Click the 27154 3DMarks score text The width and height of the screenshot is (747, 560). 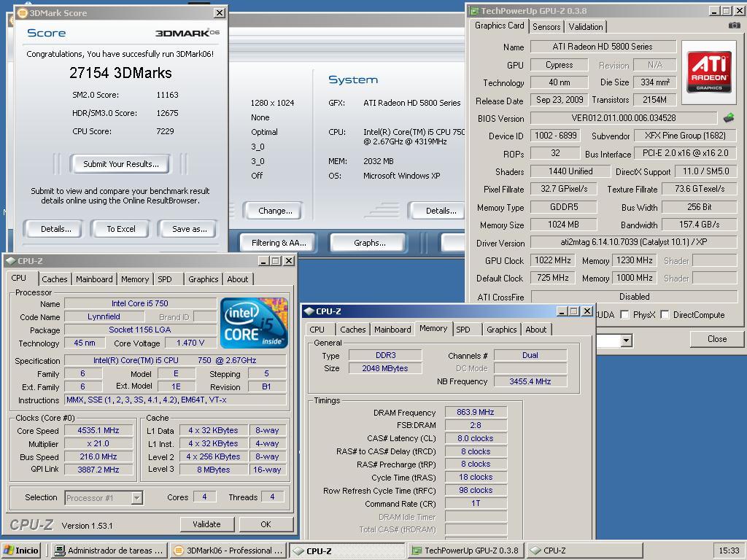pyautogui.click(x=120, y=73)
